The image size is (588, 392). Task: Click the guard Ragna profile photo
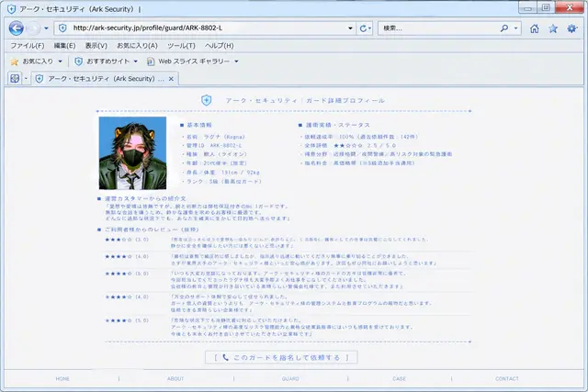coord(132,153)
